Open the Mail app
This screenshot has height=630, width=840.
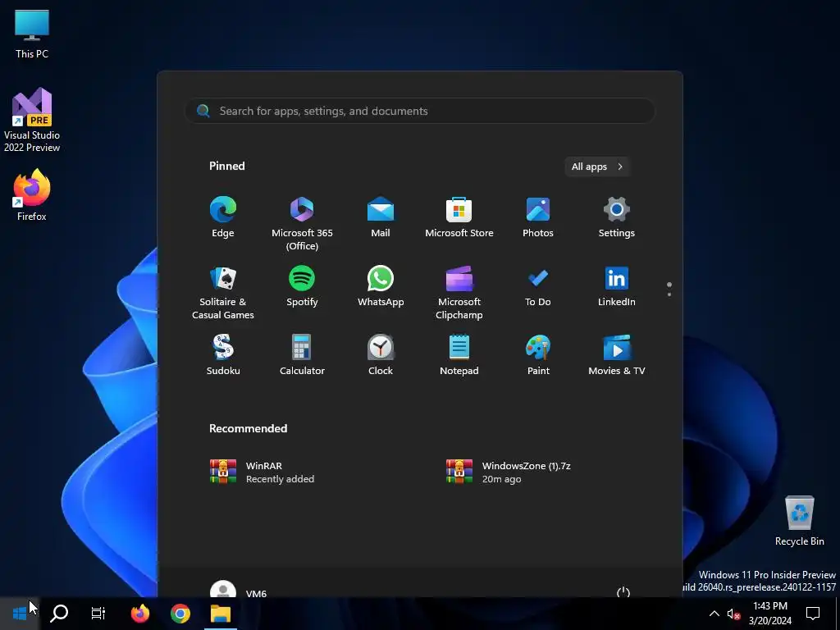[x=381, y=217]
